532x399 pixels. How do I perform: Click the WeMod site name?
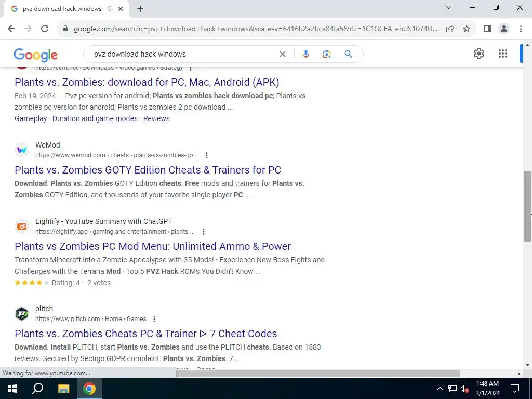click(x=47, y=145)
